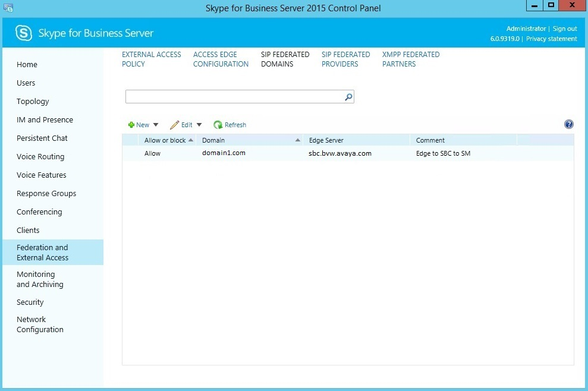Click the Skype for Business logo
This screenshot has width=588, height=391.
[x=24, y=33]
